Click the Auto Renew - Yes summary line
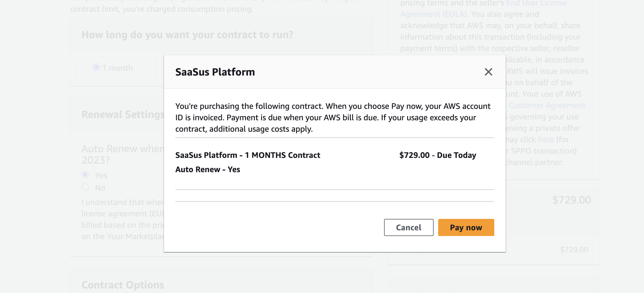Screen dimensions: 644x293 [x=208, y=170]
